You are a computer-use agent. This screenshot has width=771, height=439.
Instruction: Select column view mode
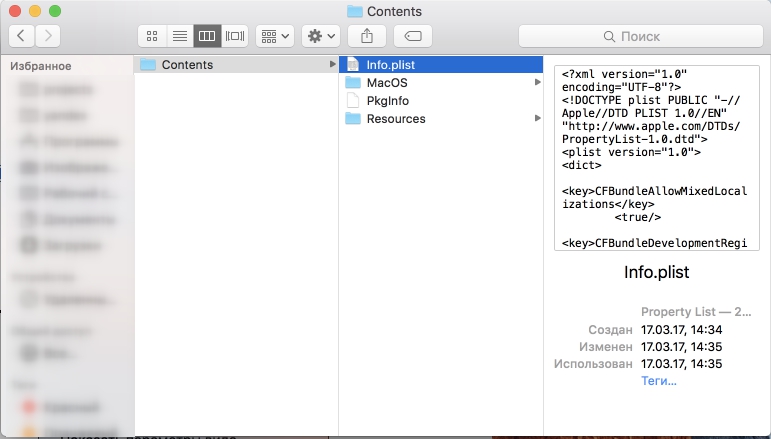[208, 36]
